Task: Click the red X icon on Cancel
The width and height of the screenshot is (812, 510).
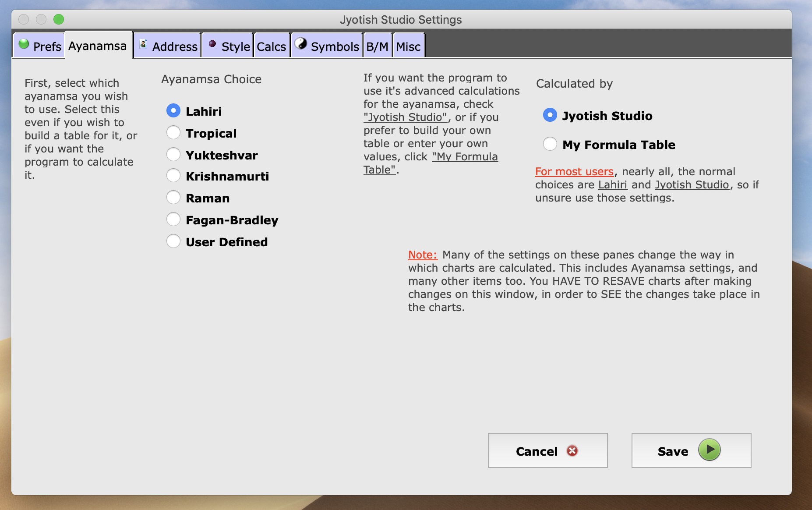Action: click(572, 451)
